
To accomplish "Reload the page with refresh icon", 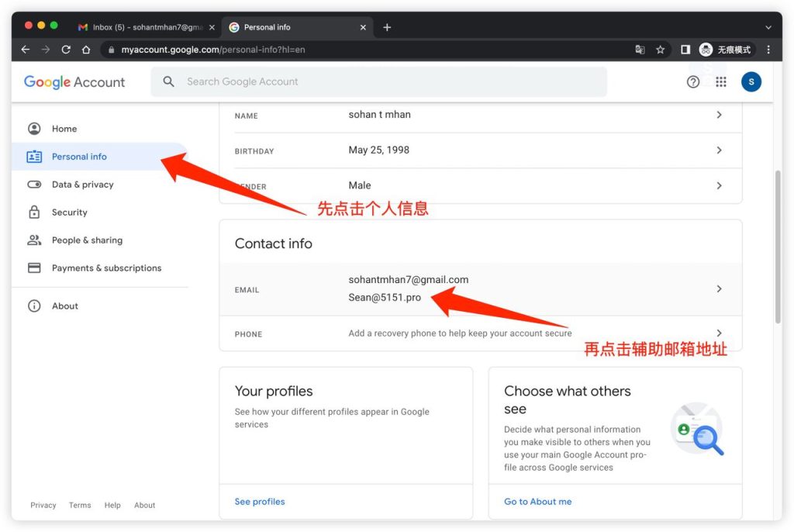I will click(66, 50).
